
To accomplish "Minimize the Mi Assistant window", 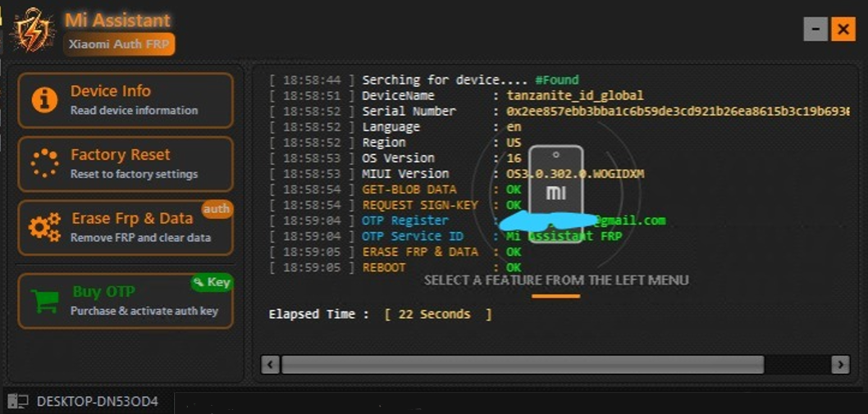I will click(815, 29).
